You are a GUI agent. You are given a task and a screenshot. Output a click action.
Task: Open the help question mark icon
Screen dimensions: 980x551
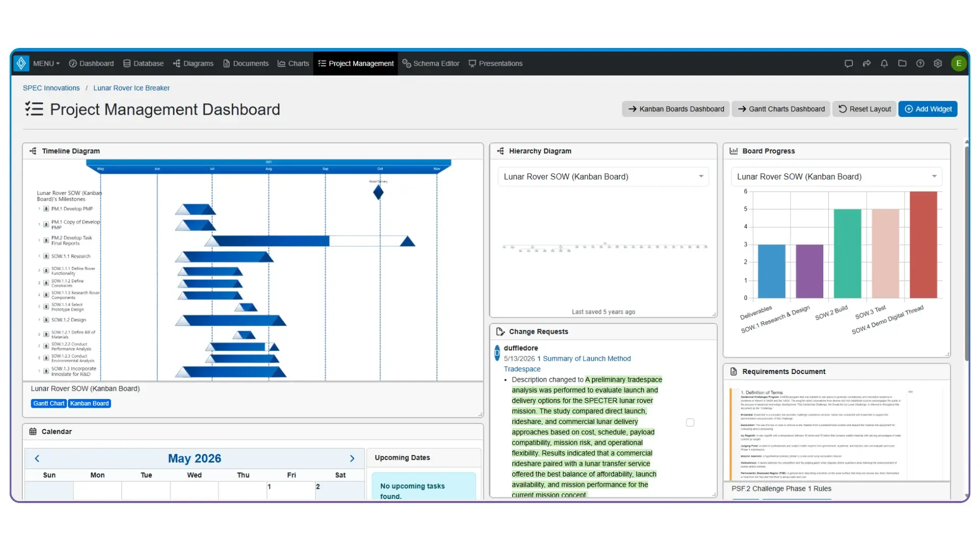(920, 64)
